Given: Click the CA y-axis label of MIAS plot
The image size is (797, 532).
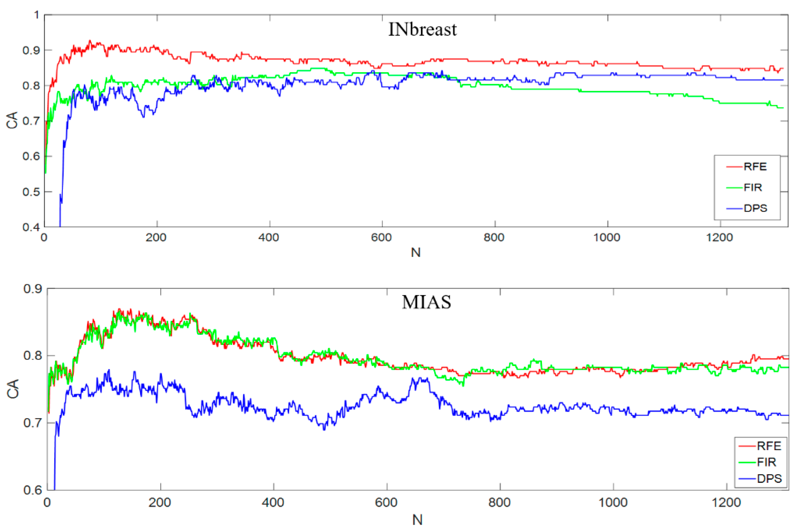Looking at the screenshot, I should (x=13, y=389).
